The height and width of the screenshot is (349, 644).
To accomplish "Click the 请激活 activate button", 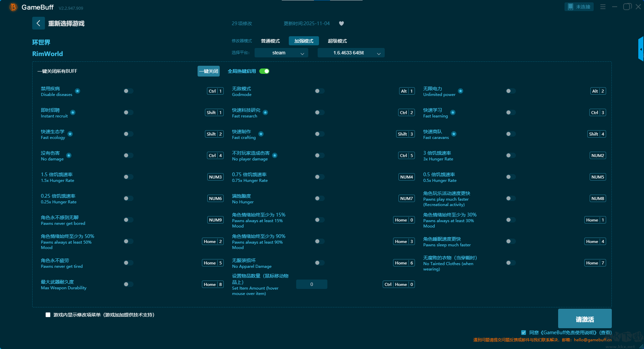I will tap(585, 319).
